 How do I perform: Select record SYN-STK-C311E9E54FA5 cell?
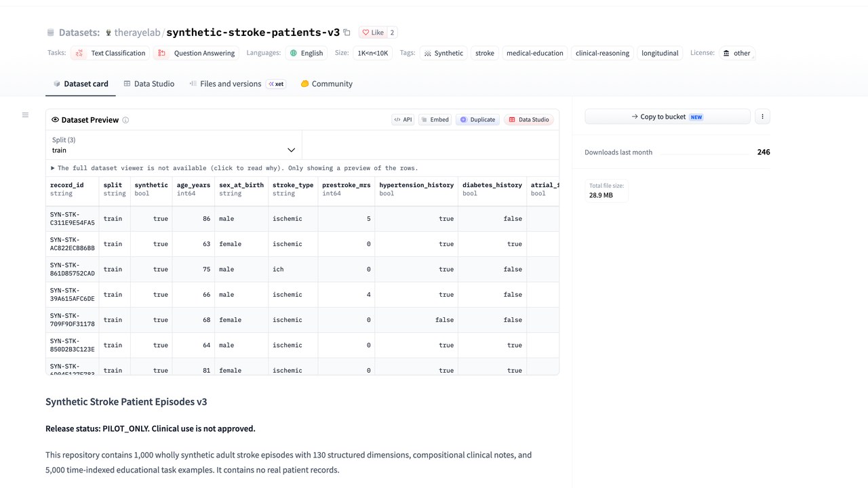pyautogui.click(x=73, y=219)
